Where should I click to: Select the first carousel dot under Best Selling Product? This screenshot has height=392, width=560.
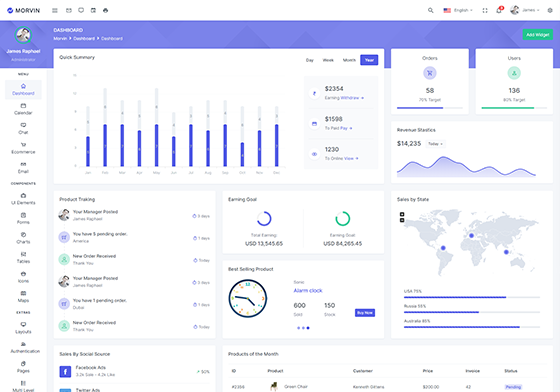(x=299, y=328)
